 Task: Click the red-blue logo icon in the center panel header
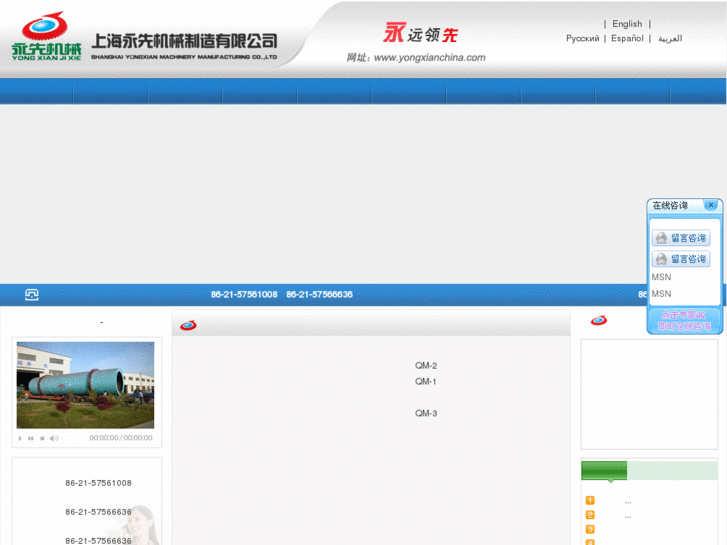(x=188, y=325)
